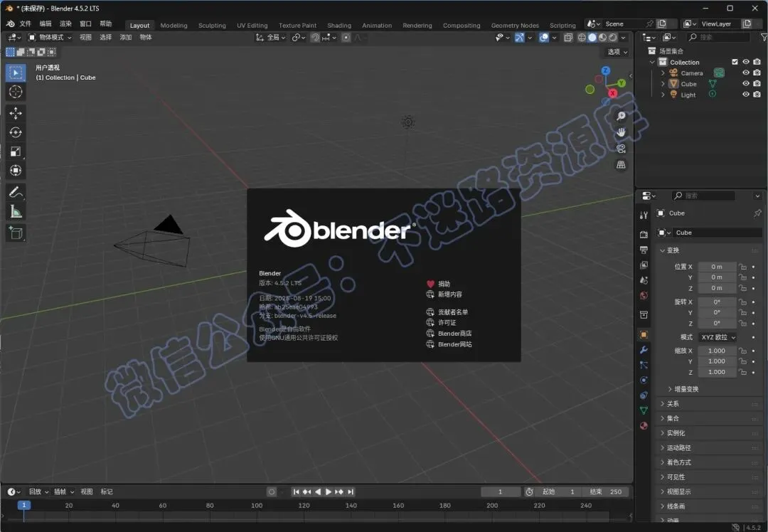
Task: Select the Transform tool
Action: tap(16, 171)
